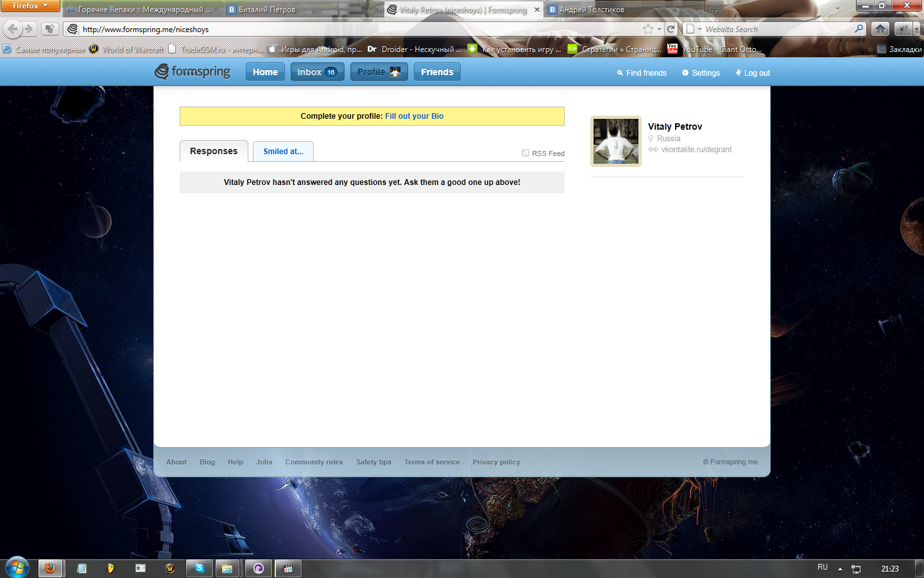
Task: Select the Responses tab
Action: [214, 151]
